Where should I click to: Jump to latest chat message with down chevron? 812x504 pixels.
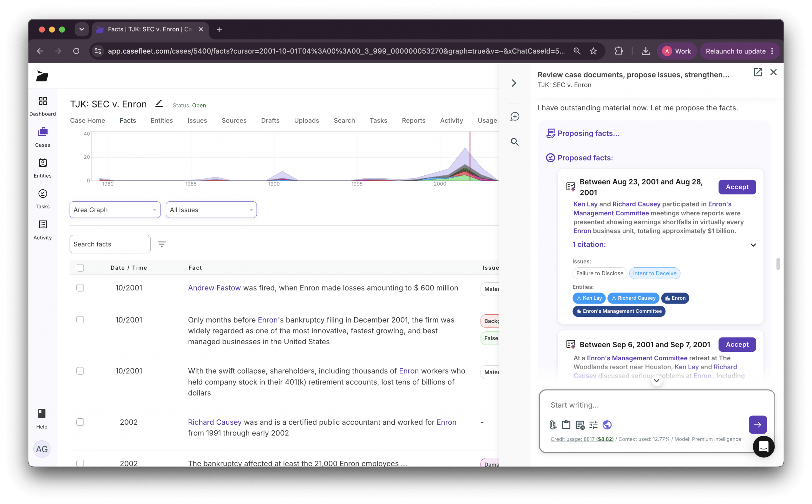656,380
